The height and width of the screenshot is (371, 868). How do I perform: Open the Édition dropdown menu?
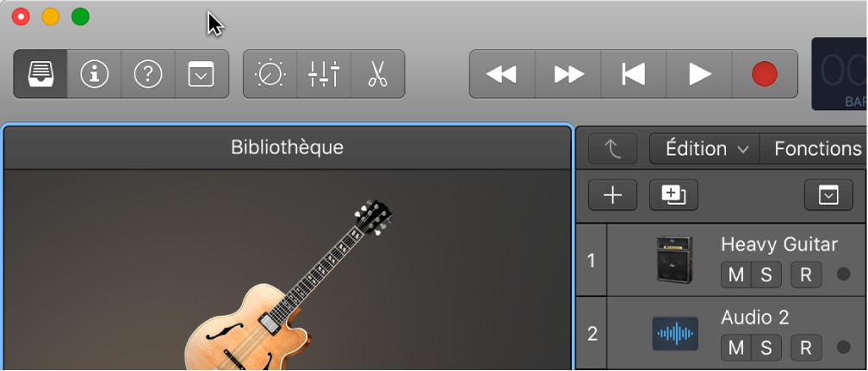[704, 149]
